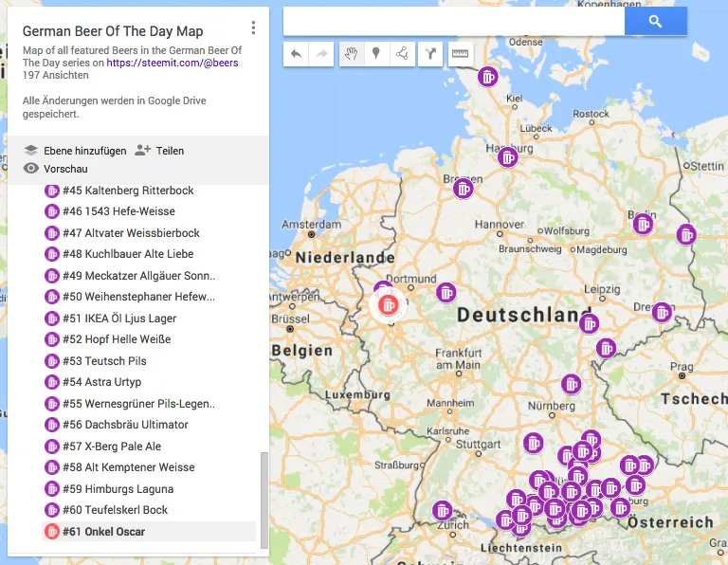Open Vorschau preview with eye icon
The image size is (728, 565).
[x=56, y=169]
